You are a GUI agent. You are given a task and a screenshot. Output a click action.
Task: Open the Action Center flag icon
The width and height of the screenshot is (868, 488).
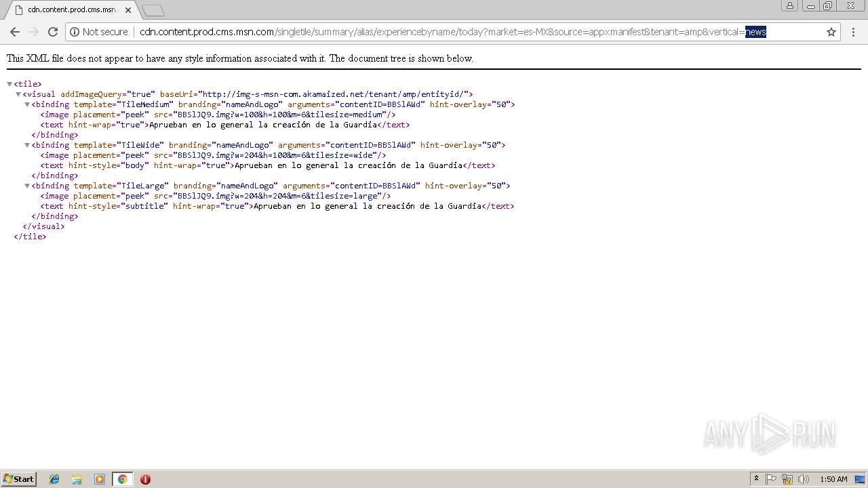[x=771, y=479]
